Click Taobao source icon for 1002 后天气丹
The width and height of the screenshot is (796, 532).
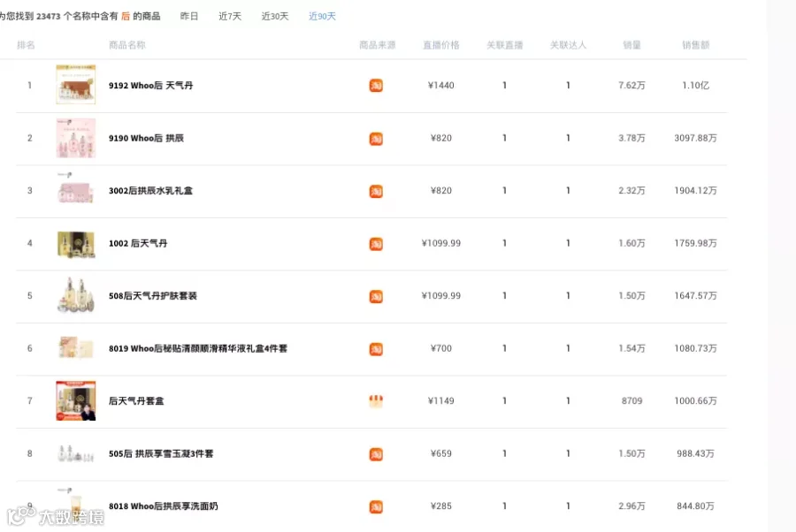[x=376, y=244]
